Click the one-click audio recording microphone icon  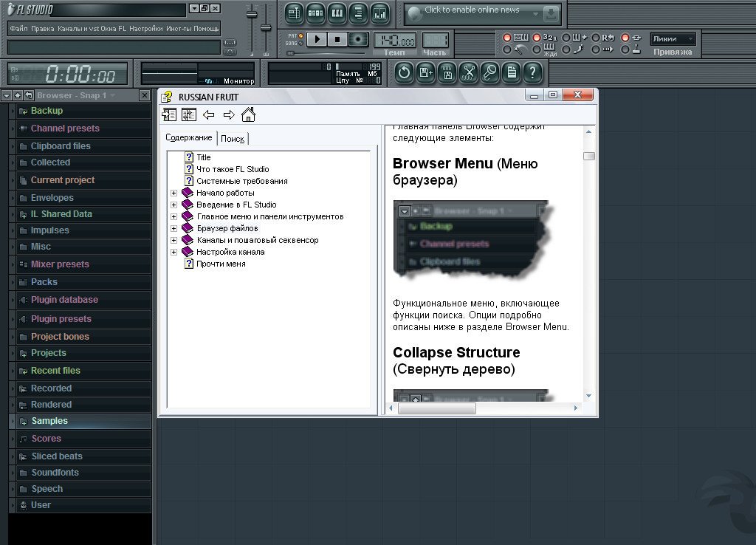(x=490, y=72)
